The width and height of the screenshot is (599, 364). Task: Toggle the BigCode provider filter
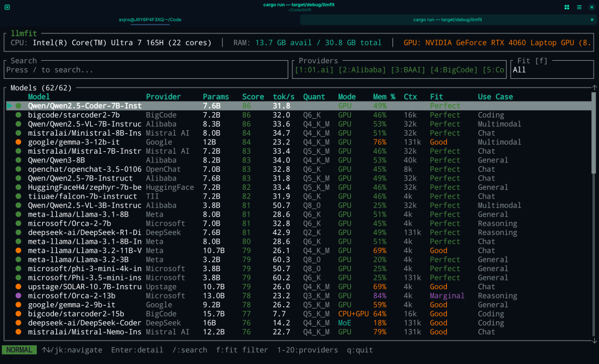[x=456, y=70]
